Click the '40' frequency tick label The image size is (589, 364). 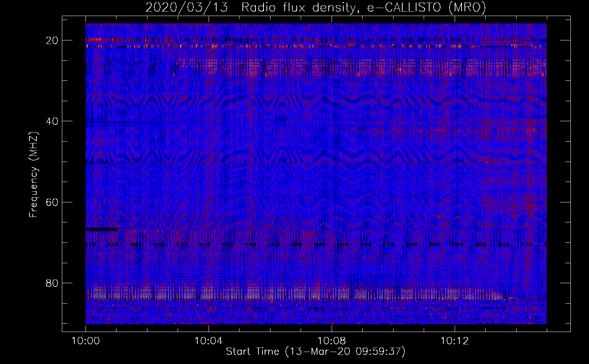(x=52, y=121)
